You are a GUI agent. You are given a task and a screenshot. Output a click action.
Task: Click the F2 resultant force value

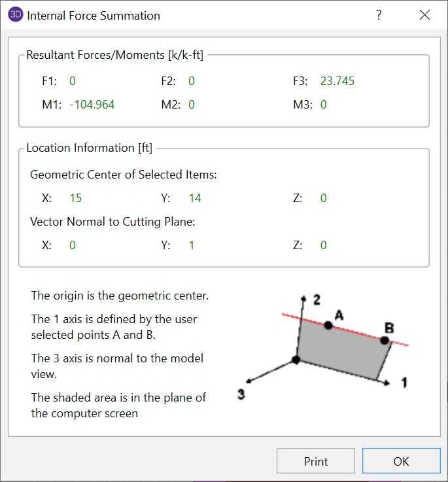tap(192, 81)
